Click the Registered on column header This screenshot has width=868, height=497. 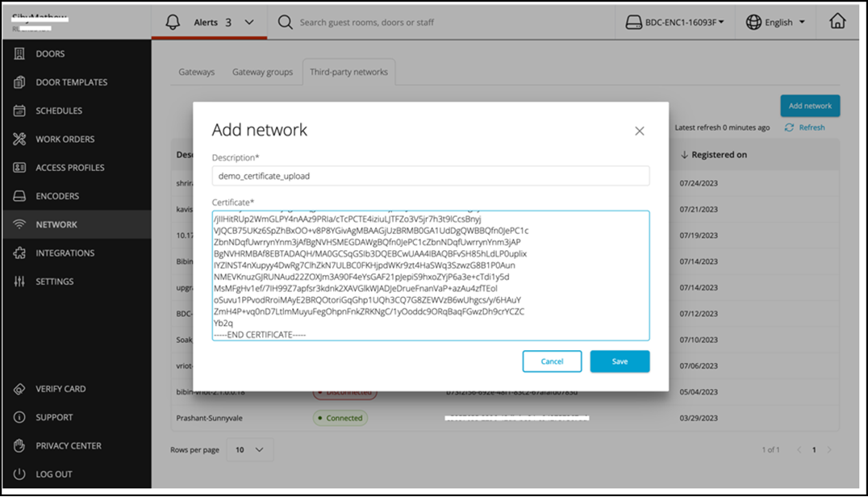(x=719, y=155)
